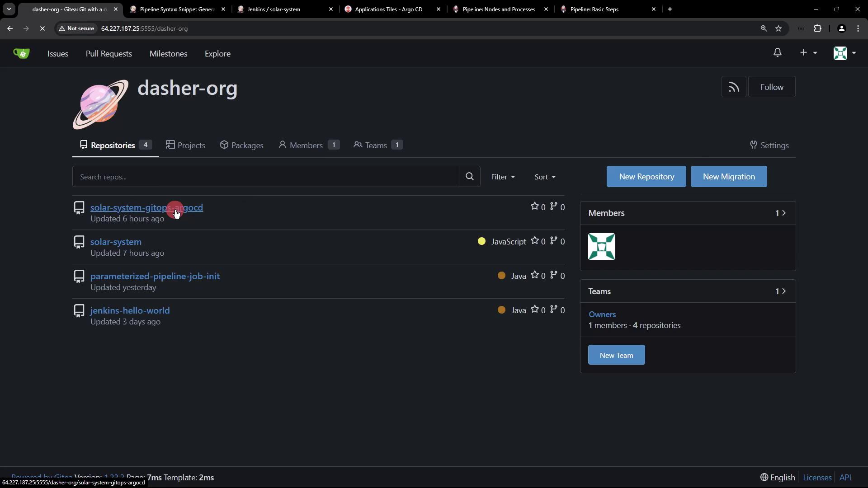Click fork icon on parameterized-pipeline-job-init row
The width and height of the screenshot is (868, 488).
(x=554, y=275)
